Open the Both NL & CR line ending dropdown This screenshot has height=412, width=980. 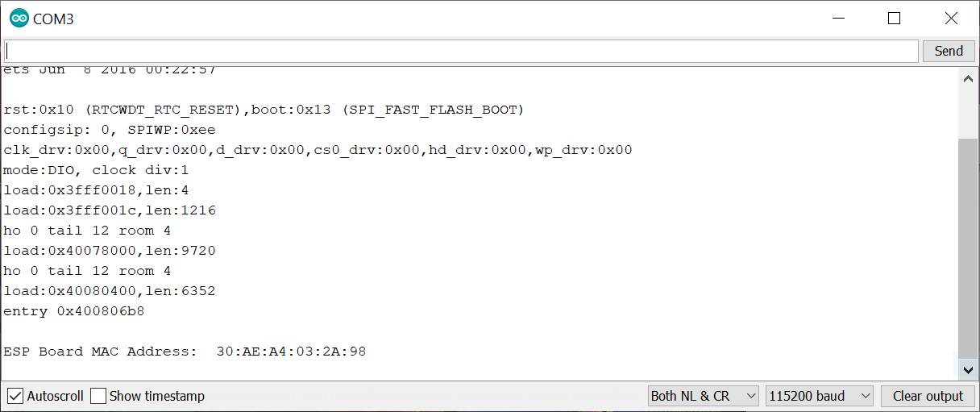[704, 396]
